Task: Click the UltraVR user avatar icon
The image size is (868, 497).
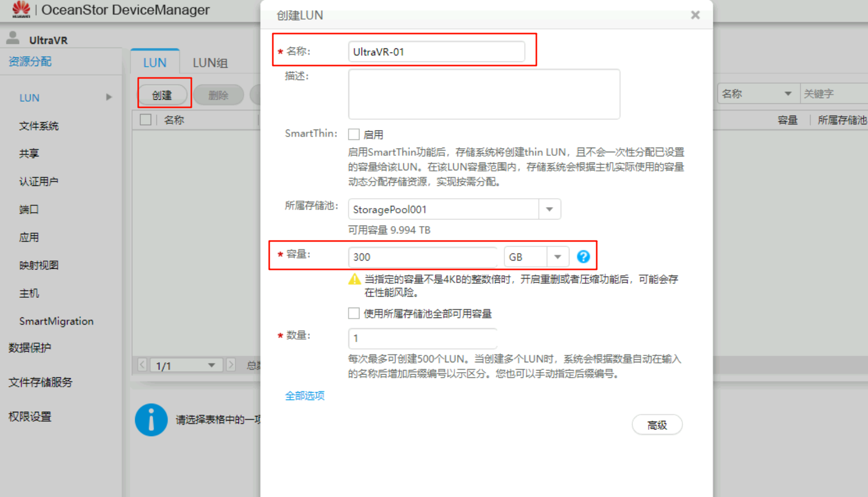Action: pyautogui.click(x=13, y=38)
